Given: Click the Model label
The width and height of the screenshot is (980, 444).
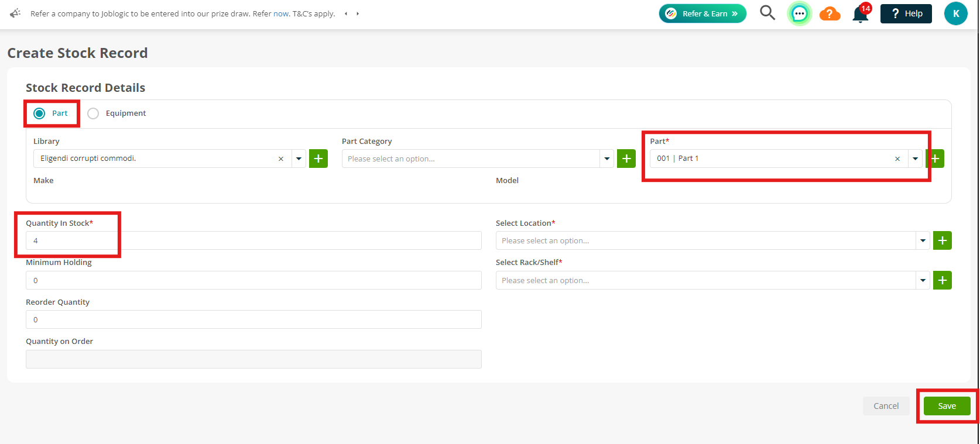Looking at the screenshot, I should click(x=507, y=180).
